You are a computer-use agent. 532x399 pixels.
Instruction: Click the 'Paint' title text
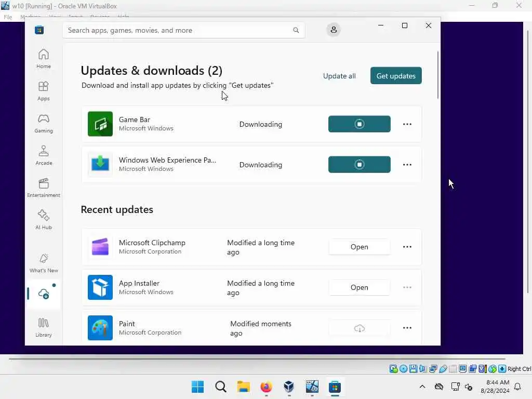(x=127, y=324)
